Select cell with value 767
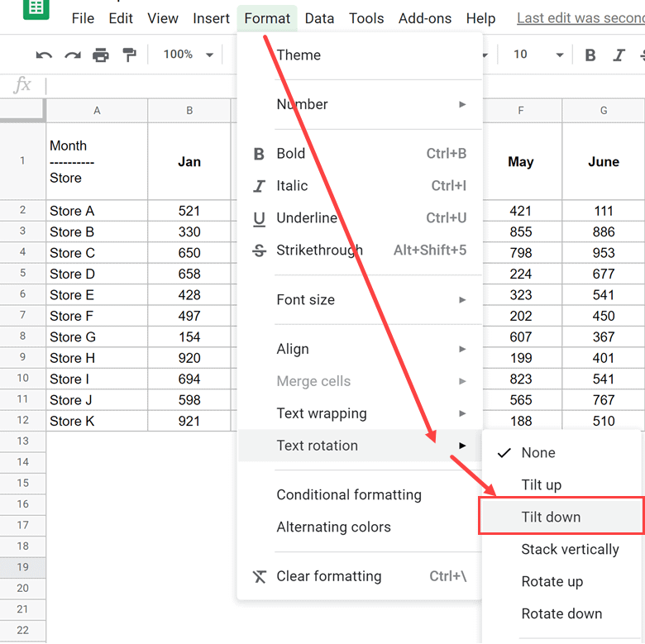 [604, 400]
